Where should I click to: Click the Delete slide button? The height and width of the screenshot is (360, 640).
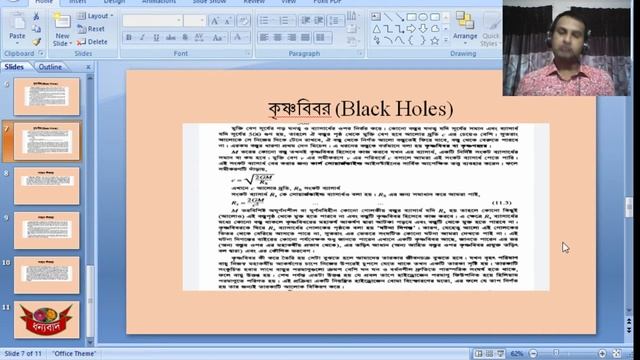pyautogui.click(x=92, y=42)
